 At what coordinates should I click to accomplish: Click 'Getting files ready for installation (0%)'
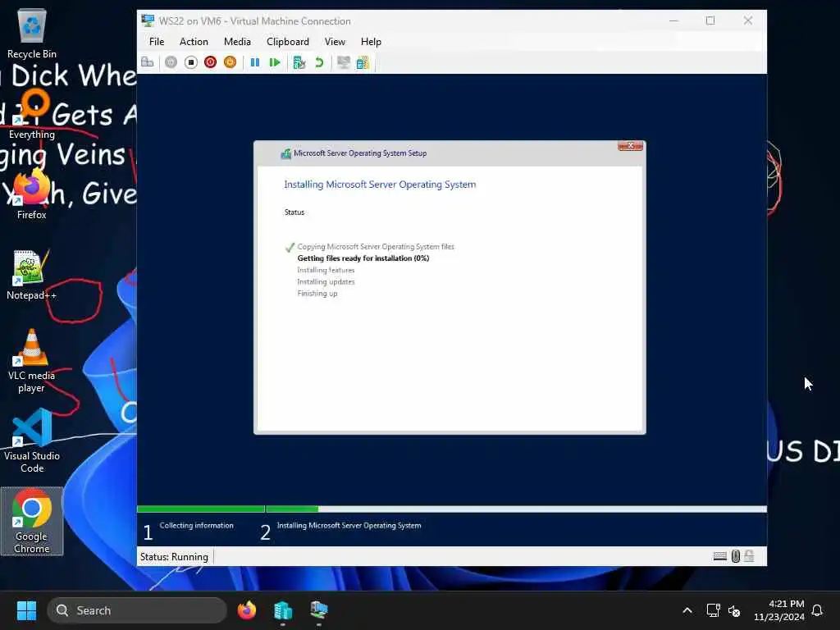363,258
